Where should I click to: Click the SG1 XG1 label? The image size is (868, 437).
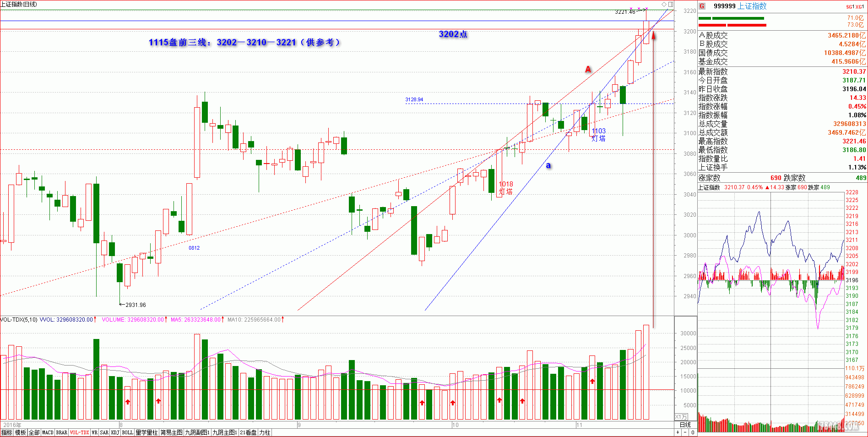(x=855, y=7)
